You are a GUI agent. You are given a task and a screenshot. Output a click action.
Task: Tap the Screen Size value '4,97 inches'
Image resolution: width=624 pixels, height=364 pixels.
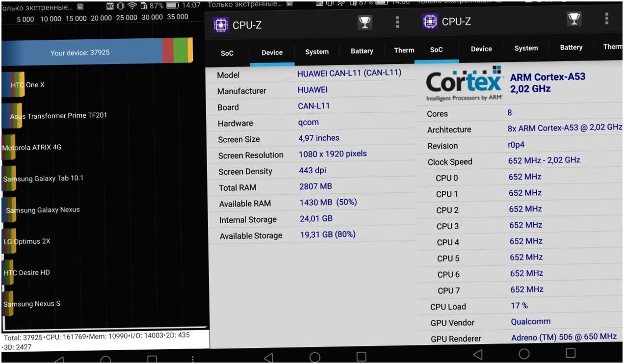pyautogui.click(x=319, y=138)
